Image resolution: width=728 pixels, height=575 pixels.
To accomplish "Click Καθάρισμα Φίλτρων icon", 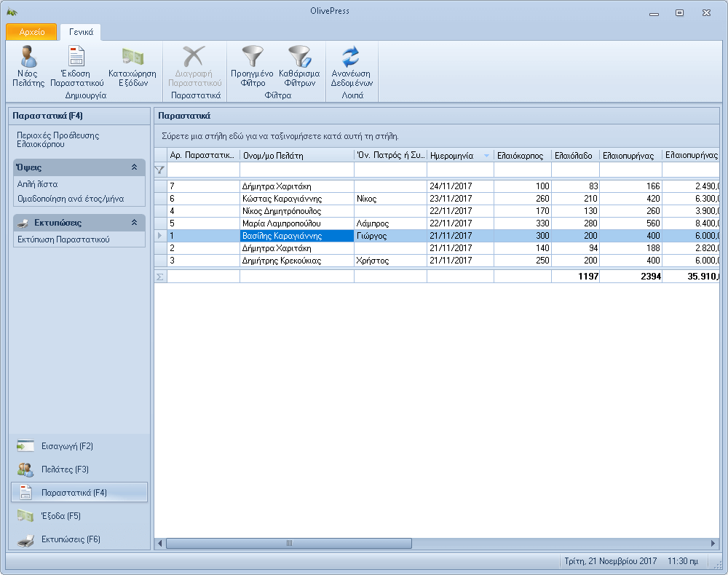I will click(299, 66).
